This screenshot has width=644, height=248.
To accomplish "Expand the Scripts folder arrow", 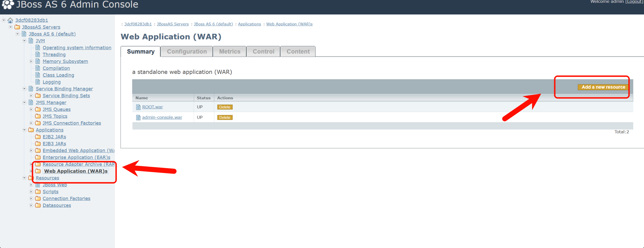I will pos(31,192).
